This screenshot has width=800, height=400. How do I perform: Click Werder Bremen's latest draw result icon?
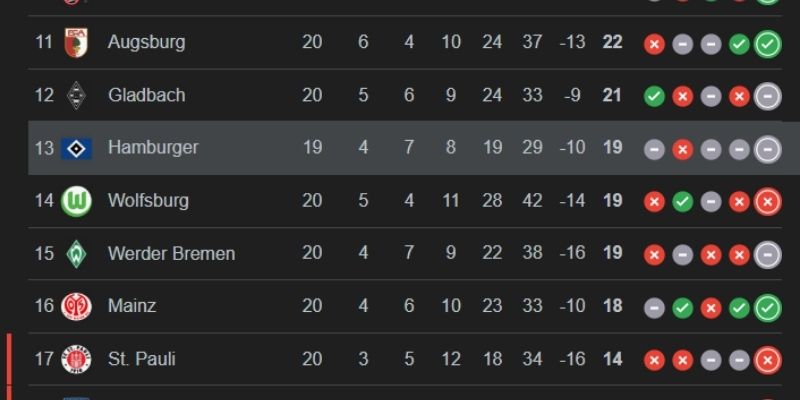click(768, 255)
